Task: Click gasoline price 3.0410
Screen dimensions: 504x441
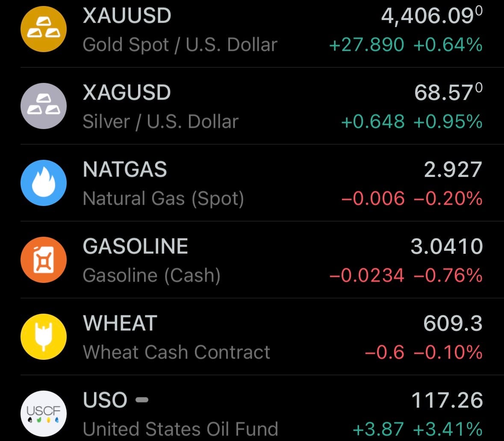Action: pyautogui.click(x=446, y=247)
